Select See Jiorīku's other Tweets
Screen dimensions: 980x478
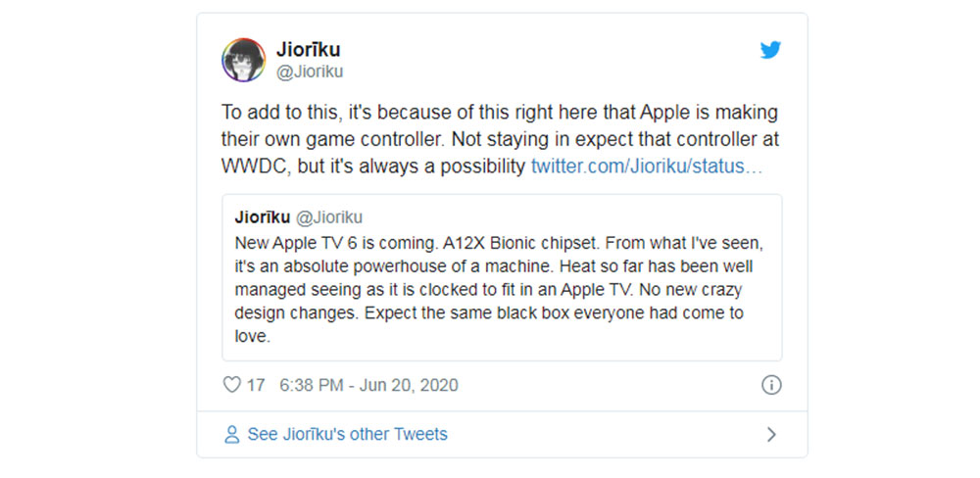347,434
